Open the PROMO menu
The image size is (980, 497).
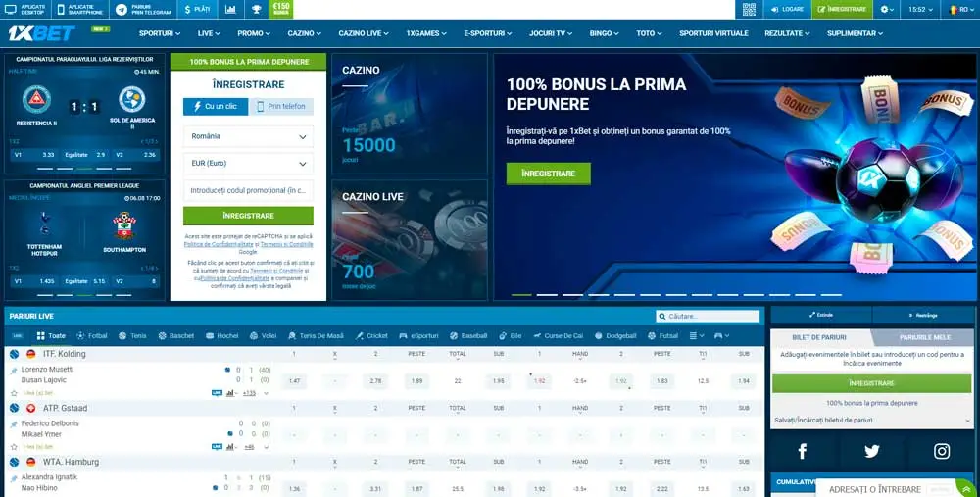[x=254, y=33]
